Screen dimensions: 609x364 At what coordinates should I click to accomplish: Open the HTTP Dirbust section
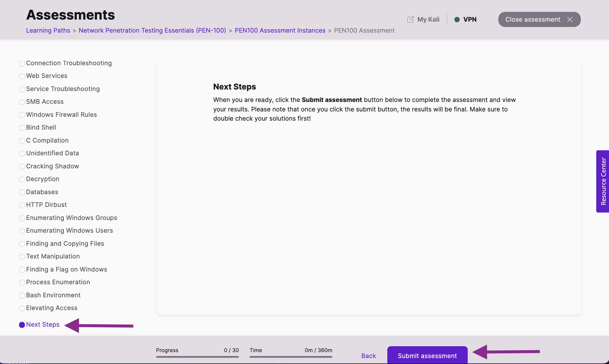coord(46,205)
